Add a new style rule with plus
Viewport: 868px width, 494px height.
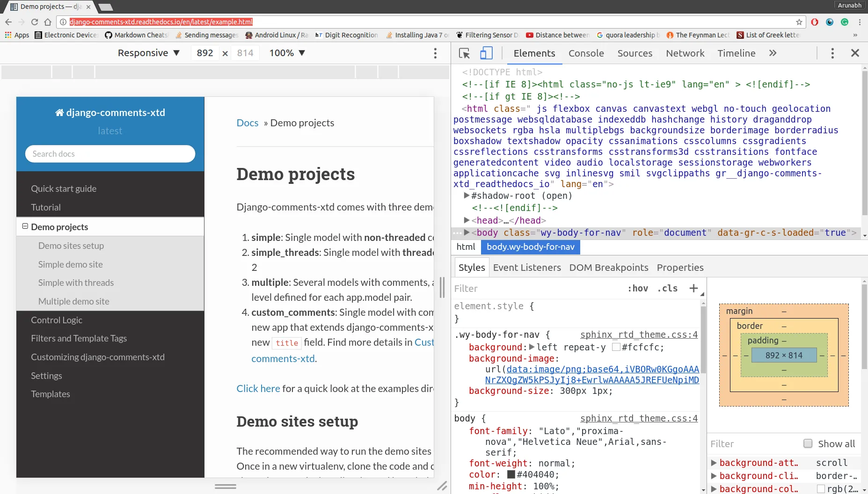pyautogui.click(x=693, y=289)
